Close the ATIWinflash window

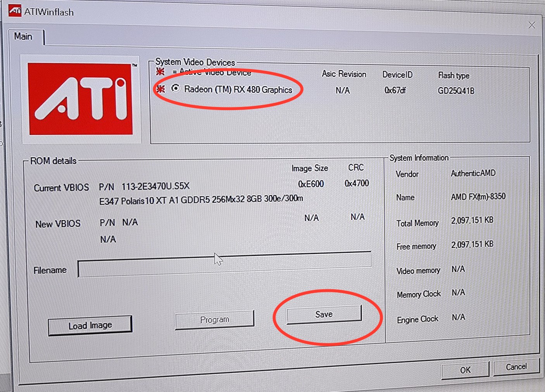tap(531, 25)
